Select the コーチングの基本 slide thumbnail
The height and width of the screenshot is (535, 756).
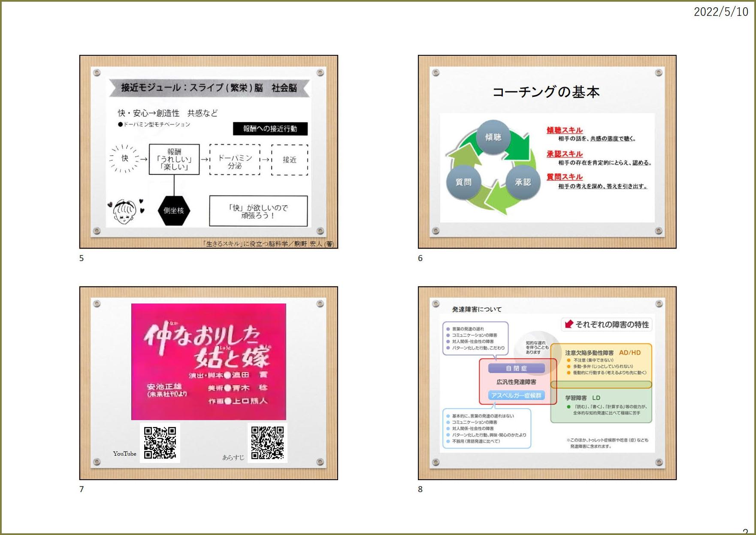[547, 152]
